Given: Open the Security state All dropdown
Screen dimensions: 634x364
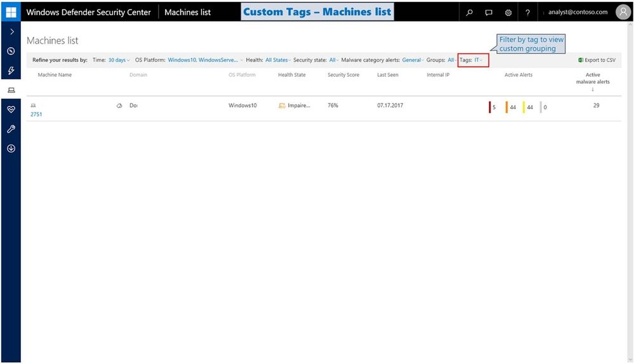Looking at the screenshot, I should pyautogui.click(x=334, y=60).
